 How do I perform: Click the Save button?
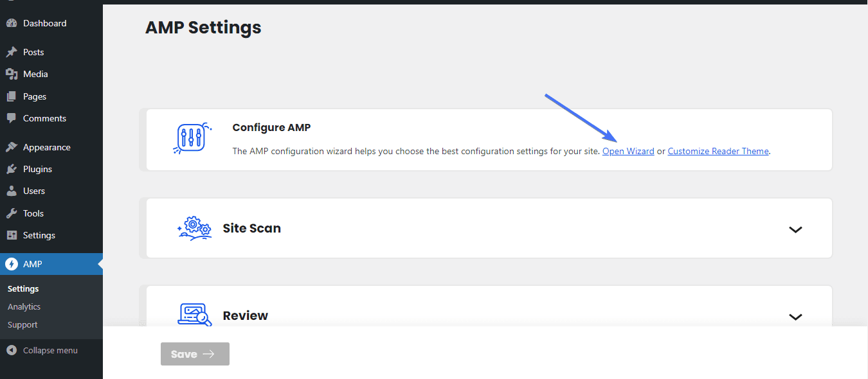[x=195, y=354]
